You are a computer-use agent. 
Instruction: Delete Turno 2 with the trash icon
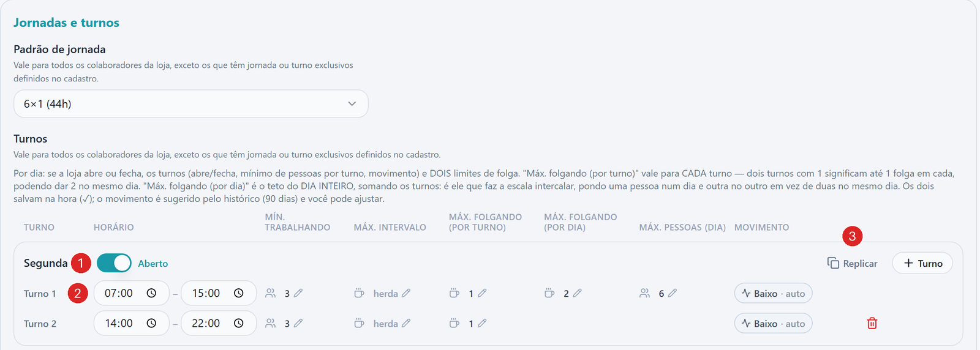click(x=872, y=323)
